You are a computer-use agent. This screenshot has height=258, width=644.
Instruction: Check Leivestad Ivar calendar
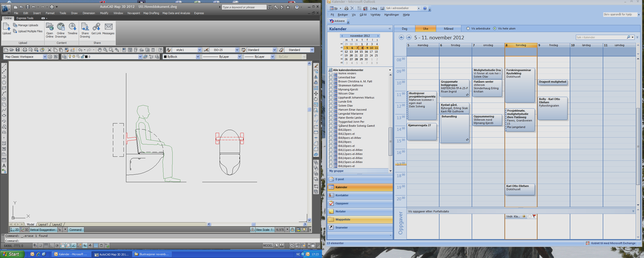tap(331, 77)
